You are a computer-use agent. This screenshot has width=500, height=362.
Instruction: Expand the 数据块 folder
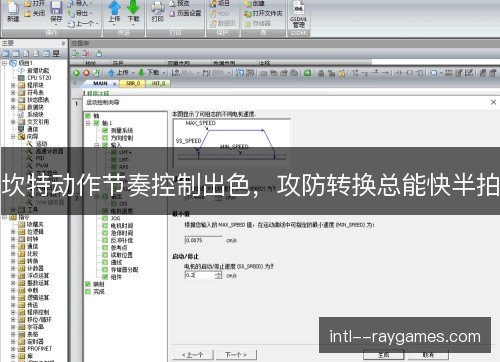[13, 107]
